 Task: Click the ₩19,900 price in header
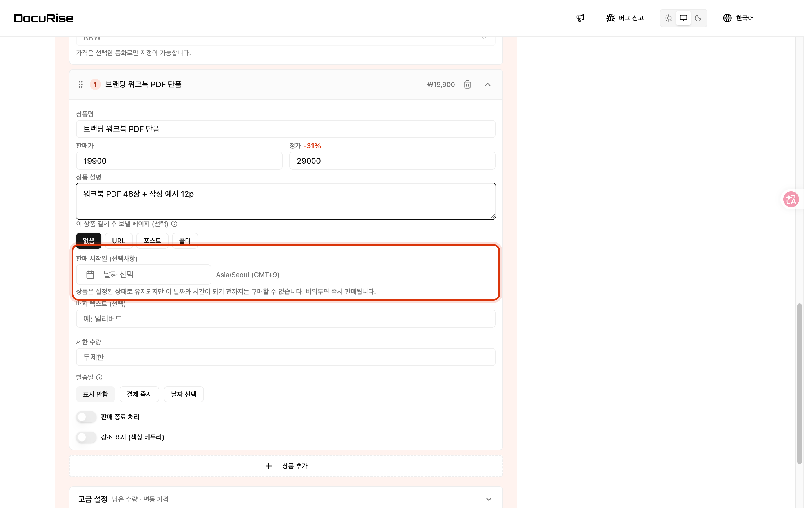point(441,85)
